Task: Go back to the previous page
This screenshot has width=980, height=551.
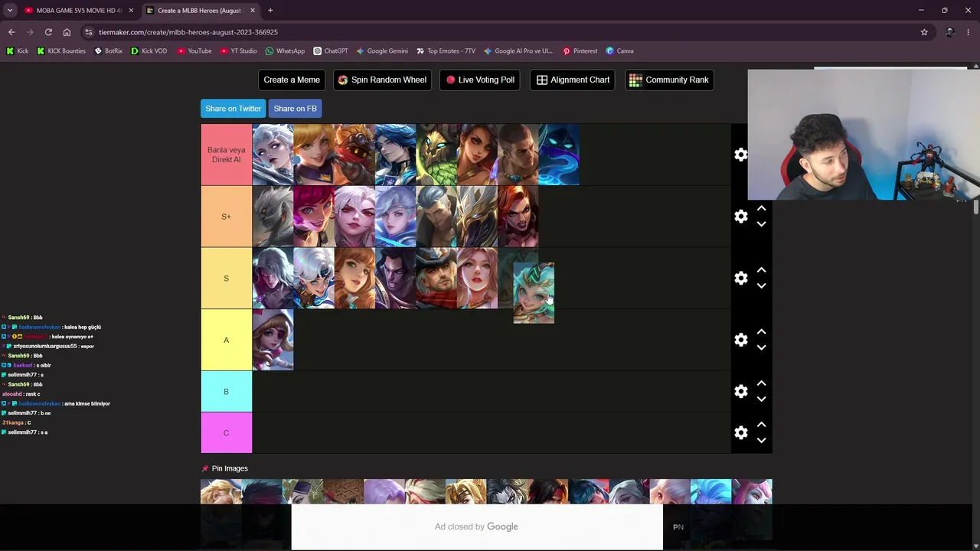Action: coord(11,32)
